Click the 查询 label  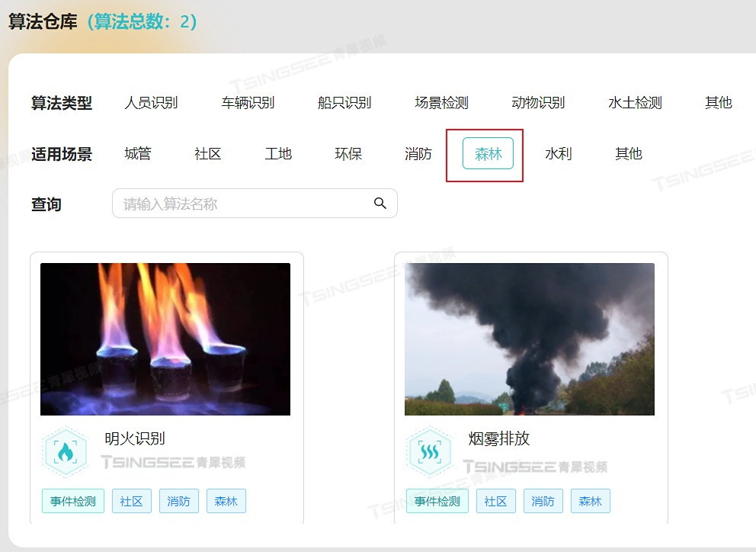[46, 204]
